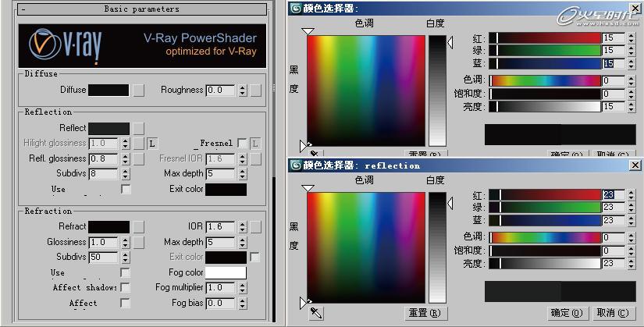Close the reflection color selector window
This screenshot has height=327, width=644.
point(635,165)
